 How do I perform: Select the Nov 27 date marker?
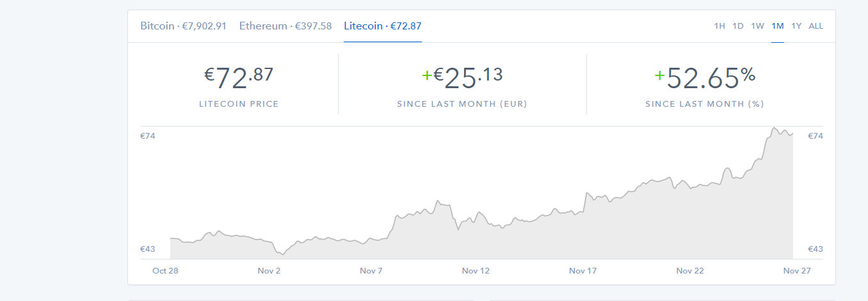click(x=797, y=271)
